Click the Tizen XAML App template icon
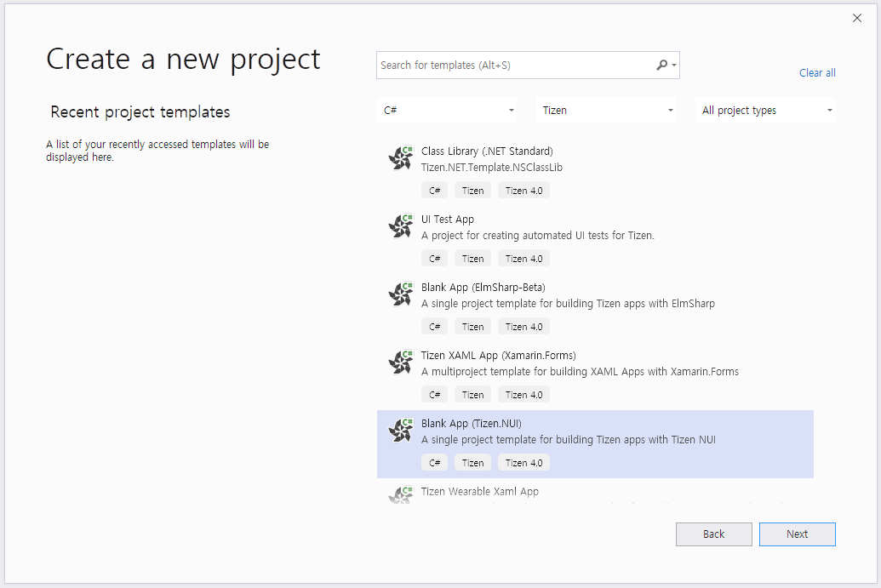Image resolution: width=881 pixels, height=588 pixels. 400,363
